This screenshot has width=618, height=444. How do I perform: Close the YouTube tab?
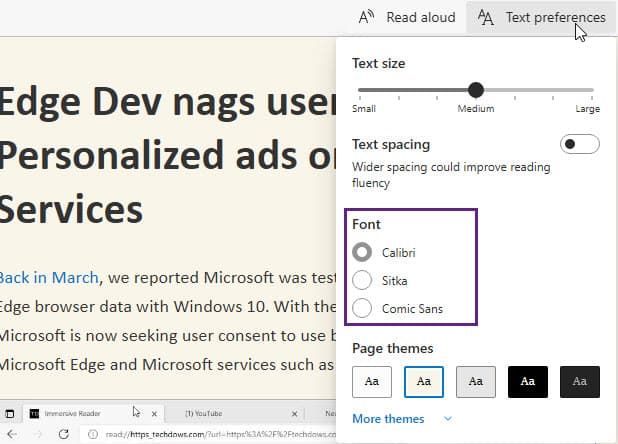pyautogui.click(x=294, y=413)
